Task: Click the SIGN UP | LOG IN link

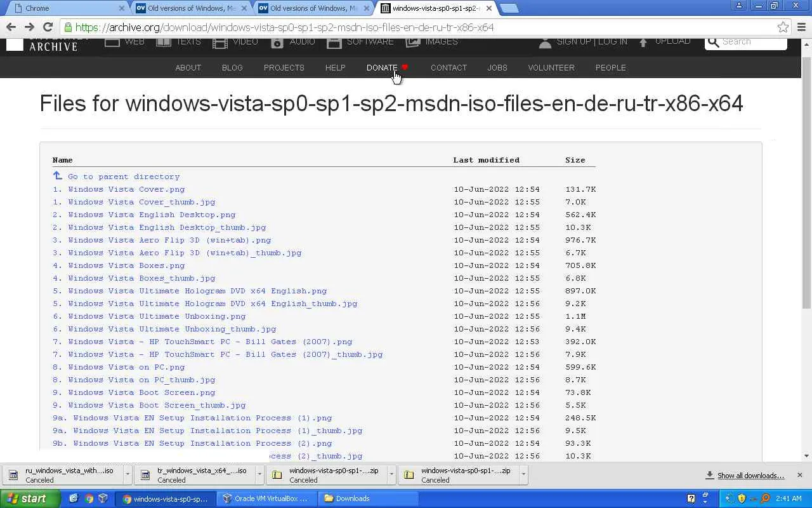Action: coord(592,42)
